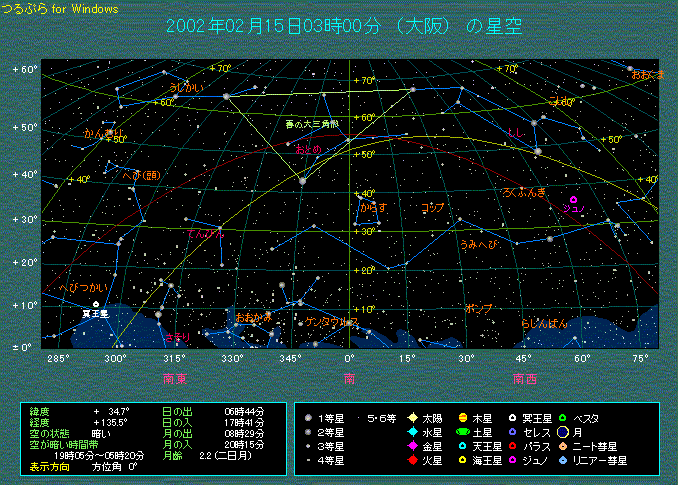Click the おとめ (Virgo) constellation label
The image size is (678, 485).
point(308,149)
